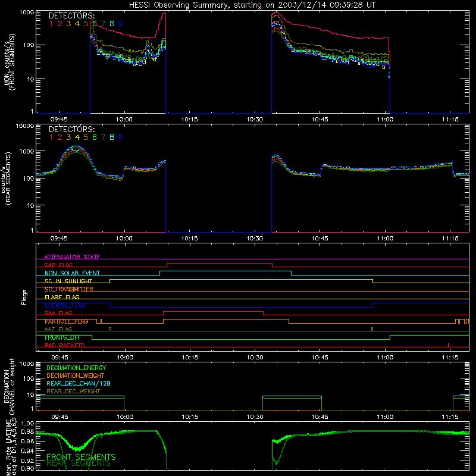Screen dimensions: 476x476
Task: Click the REAR_DEC_WEIGHT legend entry
Action: pyautogui.click(x=73, y=392)
